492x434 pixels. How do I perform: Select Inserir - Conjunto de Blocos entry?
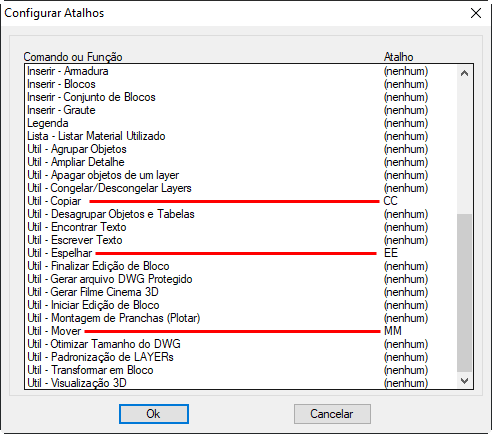coord(241,97)
